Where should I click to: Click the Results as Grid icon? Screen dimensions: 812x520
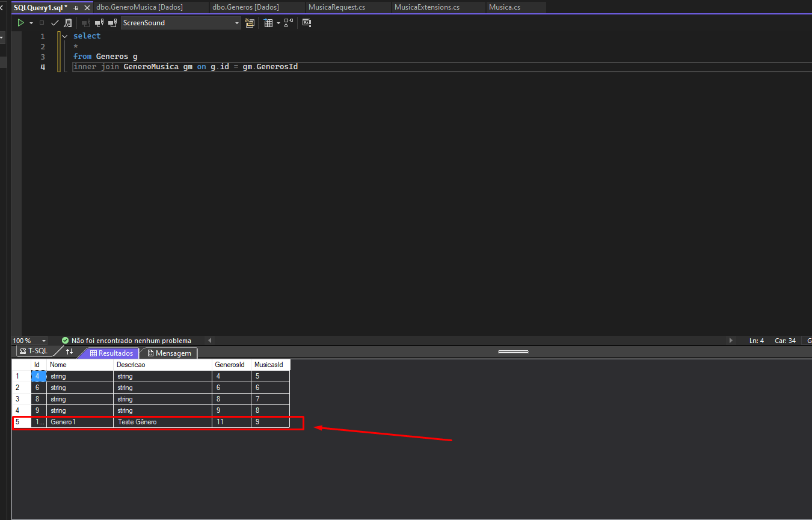click(x=268, y=23)
